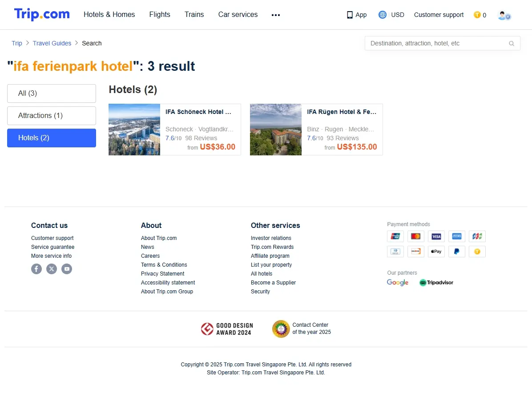
Task: Select the All (3) filter tab
Action: tap(52, 93)
